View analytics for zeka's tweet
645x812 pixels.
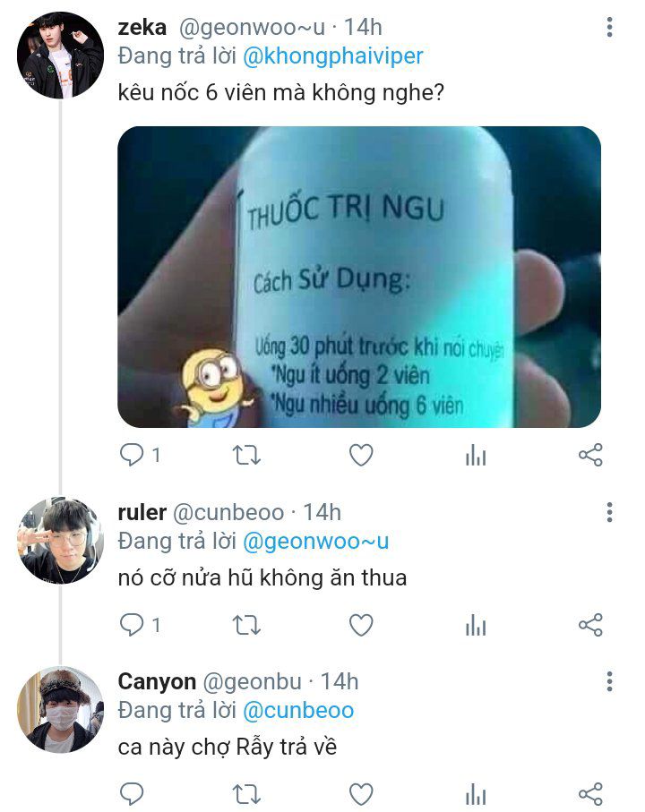pos(476,456)
